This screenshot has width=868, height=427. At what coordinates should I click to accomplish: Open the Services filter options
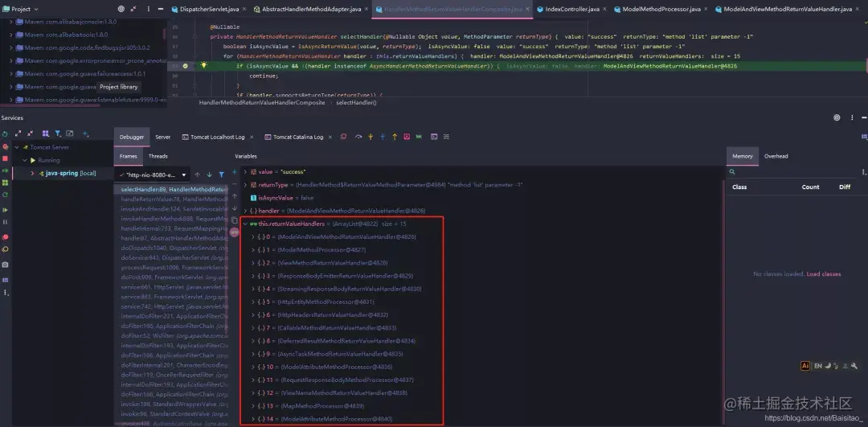point(58,134)
